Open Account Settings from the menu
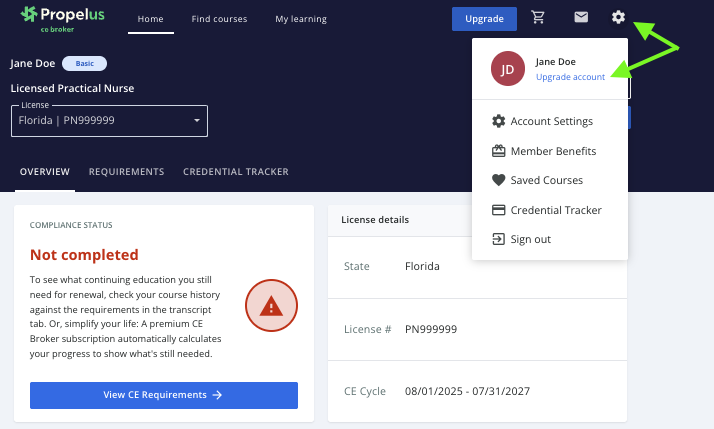 tap(551, 122)
